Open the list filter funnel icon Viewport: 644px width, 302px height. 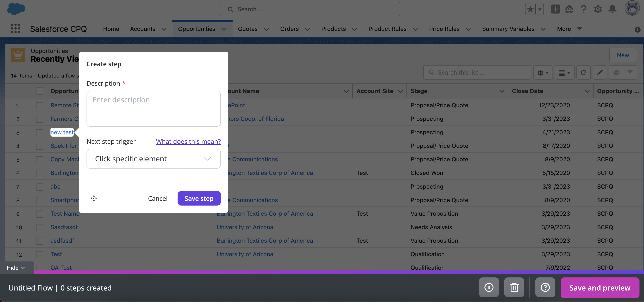pyautogui.click(x=630, y=73)
